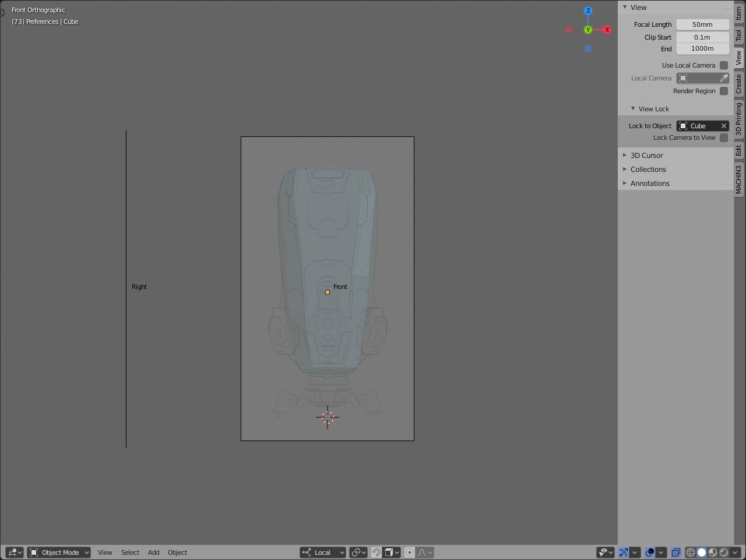Image resolution: width=746 pixels, height=560 pixels.
Task: Click the Z axis on navigation gizmo
Action: (588, 10)
